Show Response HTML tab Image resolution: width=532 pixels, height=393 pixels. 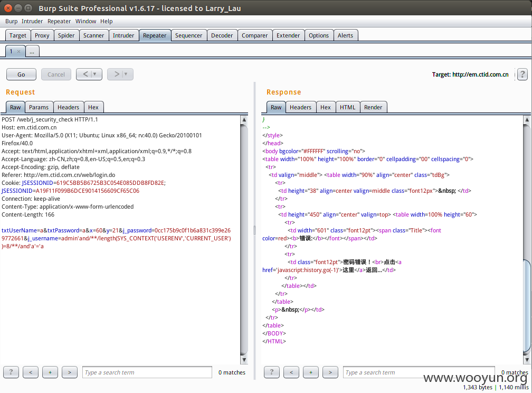348,107
